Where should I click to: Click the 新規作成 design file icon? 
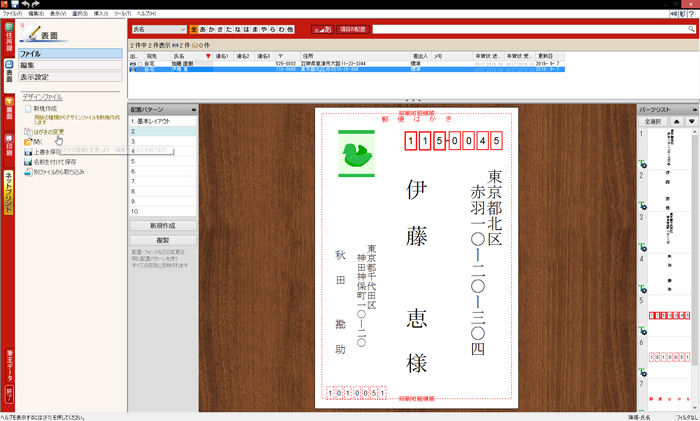click(27, 108)
